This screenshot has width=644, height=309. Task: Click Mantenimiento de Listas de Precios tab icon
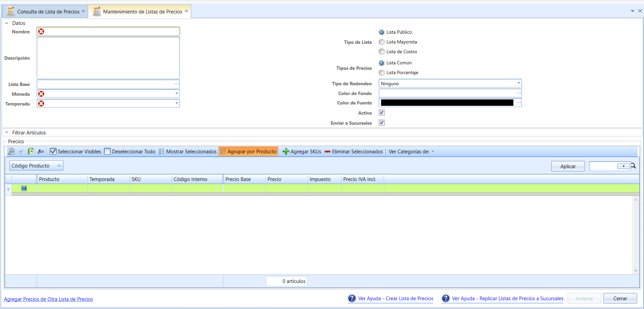97,11
